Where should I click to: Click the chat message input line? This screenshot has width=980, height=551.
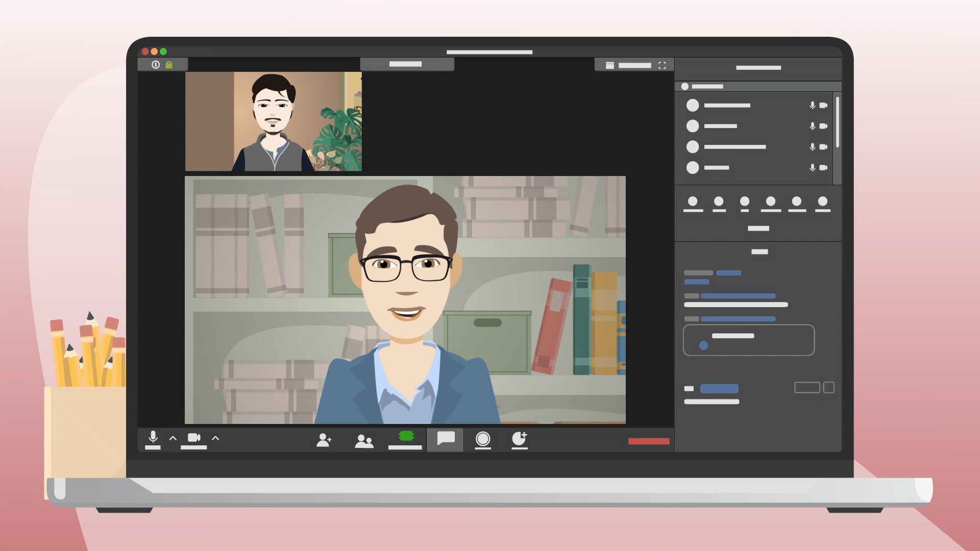click(x=712, y=402)
